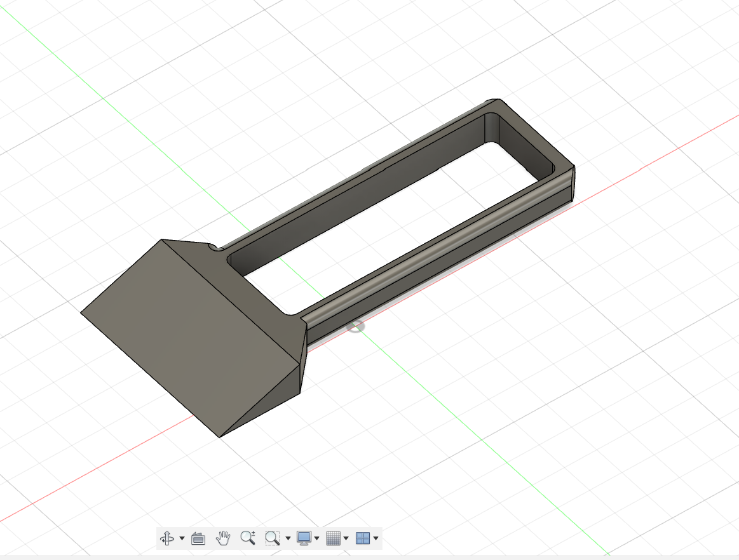Click the origin point circle marker

tap(356, 326)
